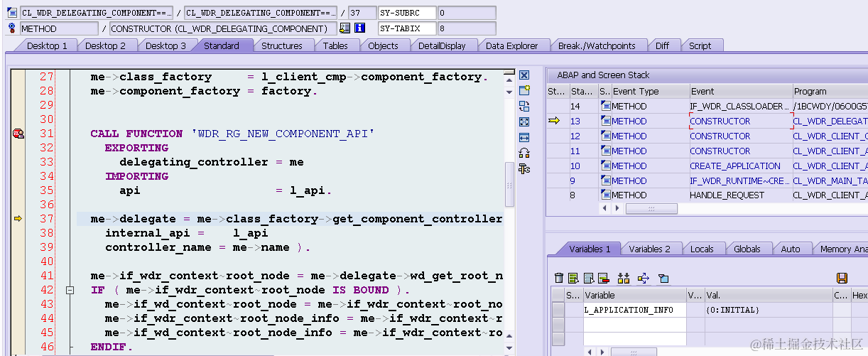The height and width of the screenshot is (356, 868).
Task: Delete variables with the trash can icon
Action: point(559,278)
